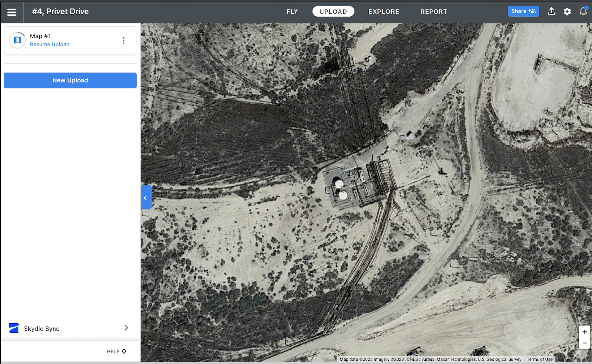This screenshot has width=592, height=364.
Task: Click the project title #4, Privet Drive
Action: pyautogui.click(x=60, y=11)
